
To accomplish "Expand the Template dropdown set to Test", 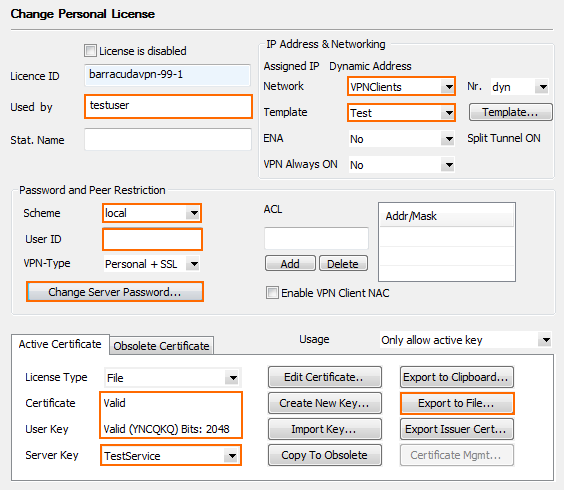I will 401,113.
